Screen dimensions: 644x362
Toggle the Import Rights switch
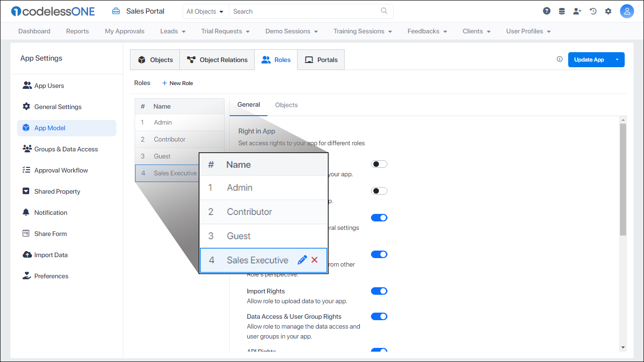[x=379, y=291]
